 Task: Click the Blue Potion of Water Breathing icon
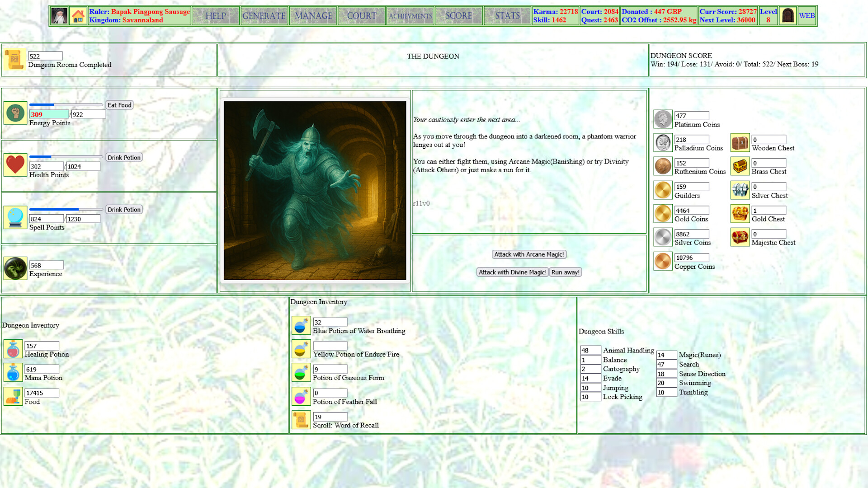301,326
